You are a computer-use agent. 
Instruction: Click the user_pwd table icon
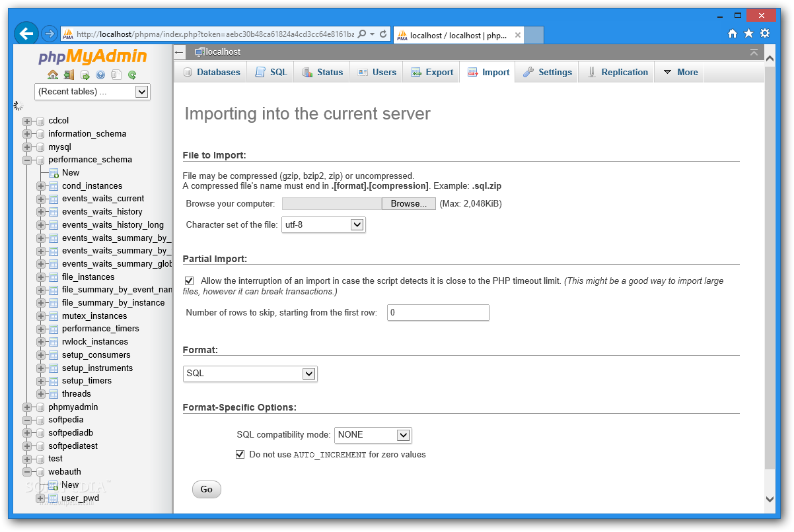(54, 498)
